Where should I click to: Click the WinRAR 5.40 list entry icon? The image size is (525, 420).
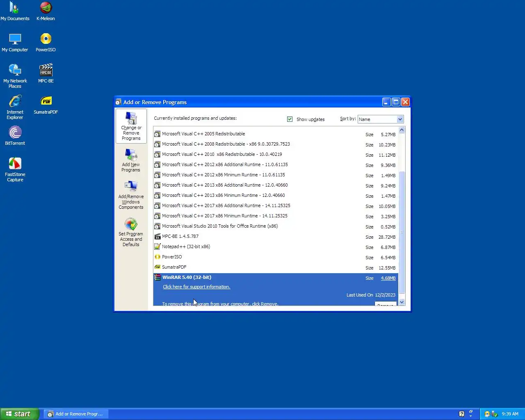click(x=157, y=277)
